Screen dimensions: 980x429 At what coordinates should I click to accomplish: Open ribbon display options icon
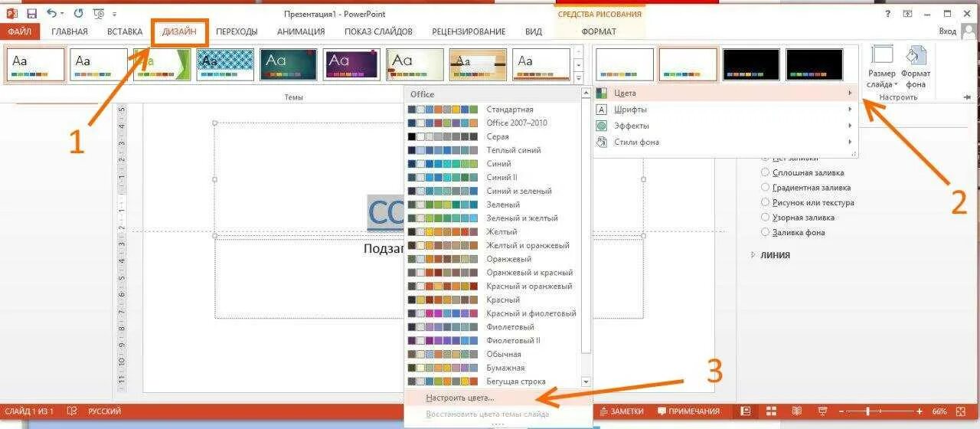[907, 13]
